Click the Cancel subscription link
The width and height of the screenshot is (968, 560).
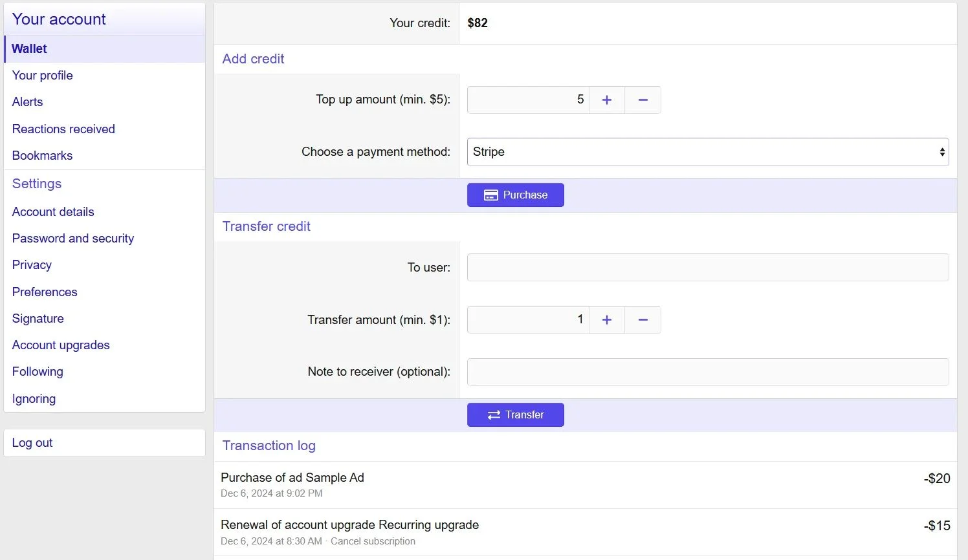[373, 541]
